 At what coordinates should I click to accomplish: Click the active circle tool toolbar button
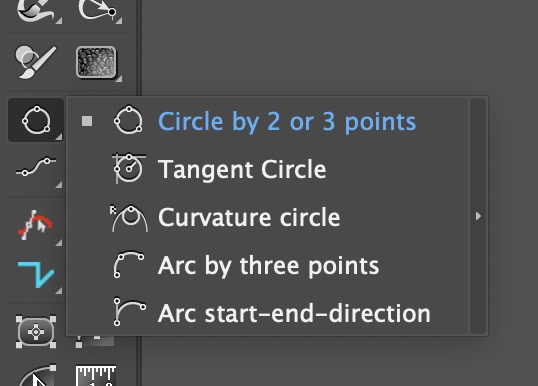click(x=36, y=120)
